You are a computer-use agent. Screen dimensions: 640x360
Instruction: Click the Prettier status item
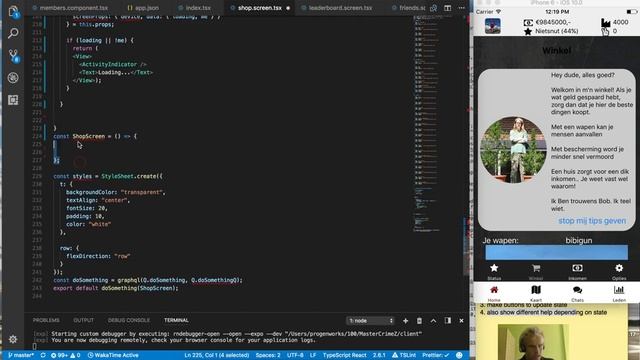tap(436, 355)
